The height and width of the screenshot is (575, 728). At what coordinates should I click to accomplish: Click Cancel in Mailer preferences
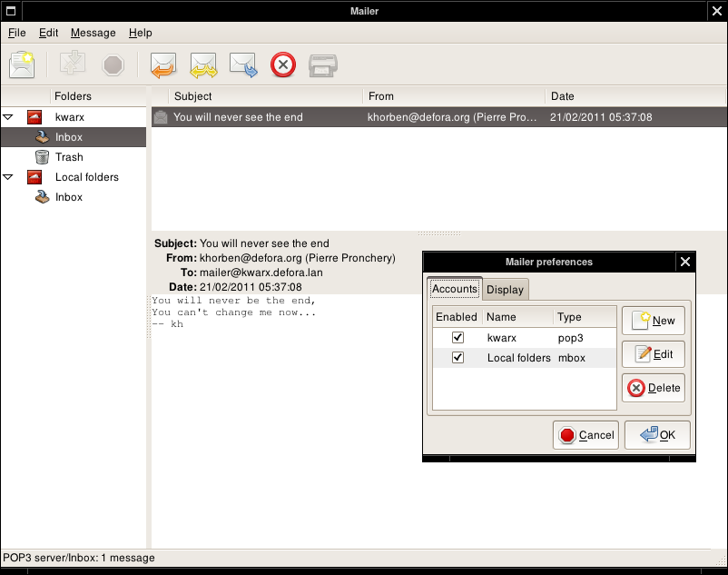pos(585,435)
